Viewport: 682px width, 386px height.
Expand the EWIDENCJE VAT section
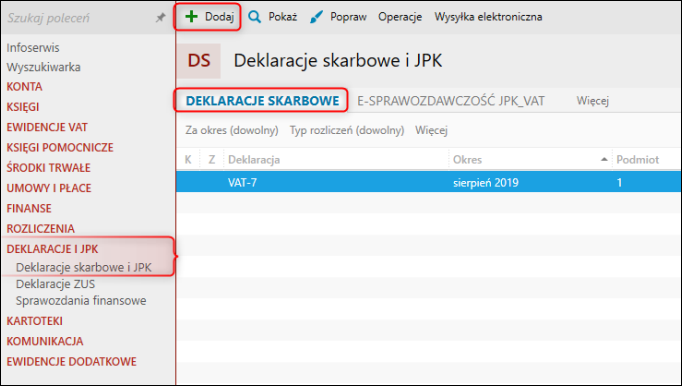tap(47, 127)
